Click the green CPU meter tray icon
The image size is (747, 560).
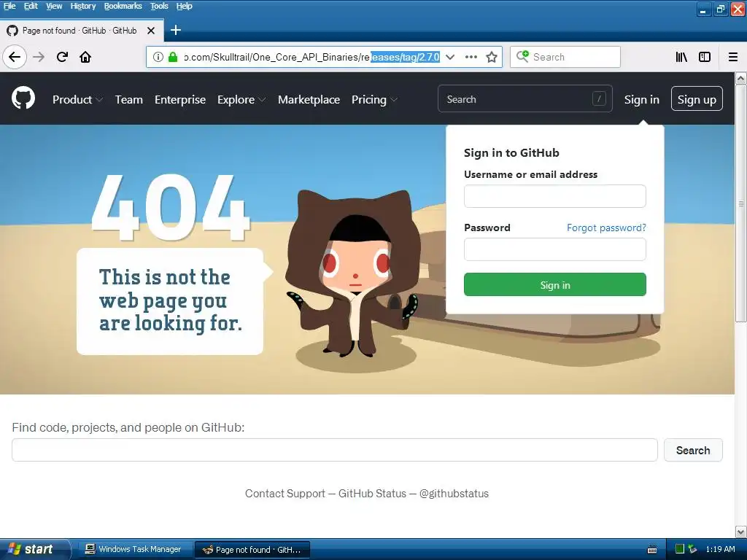[x=680, y=549]
